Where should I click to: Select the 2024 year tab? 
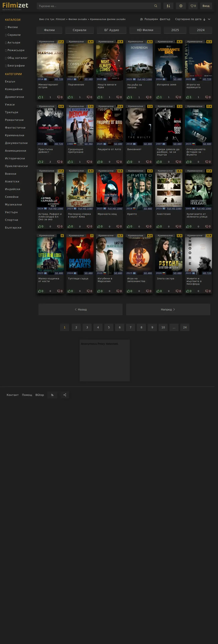tap(201, 30)
